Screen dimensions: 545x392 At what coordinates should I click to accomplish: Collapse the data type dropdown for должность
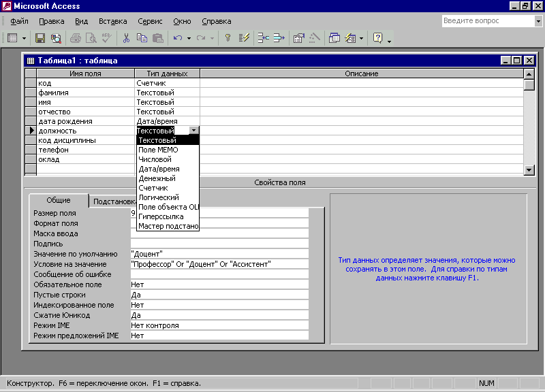pyautogui.click(x=193, y=130)
